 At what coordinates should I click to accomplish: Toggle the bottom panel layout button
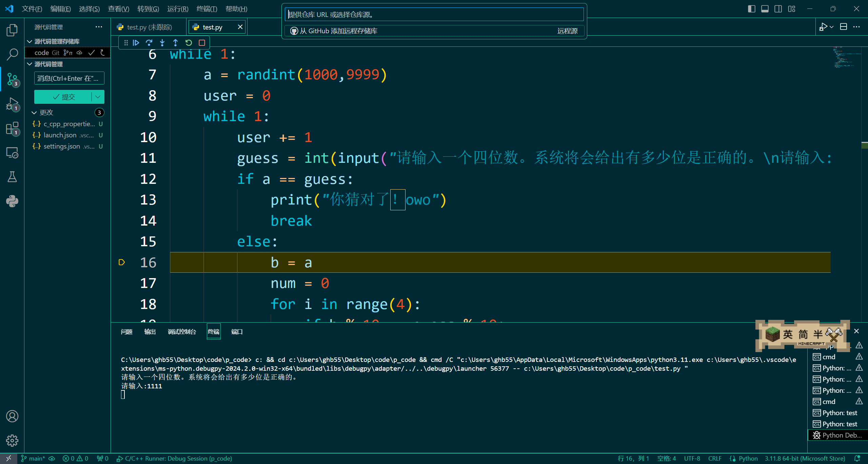click(765, 9)
